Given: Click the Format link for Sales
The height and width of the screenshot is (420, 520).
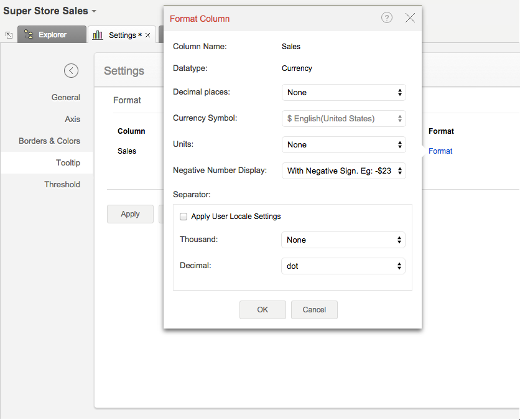Looking at the screenshot, I should (440, 151).
